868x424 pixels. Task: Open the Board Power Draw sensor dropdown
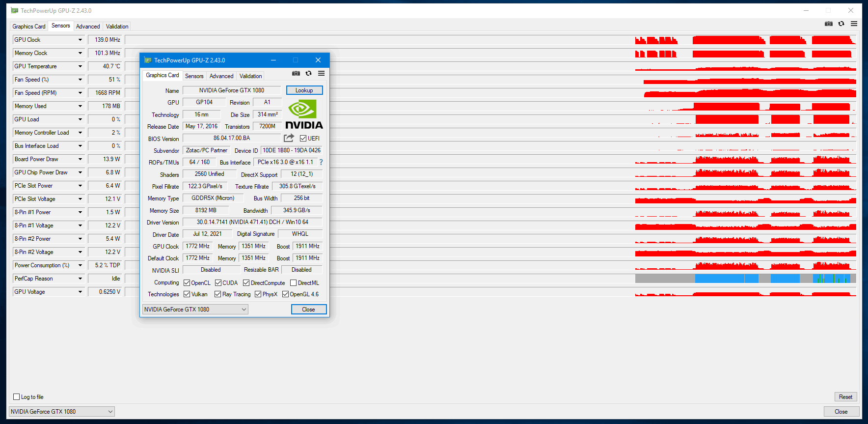pyautogui.click(x=80, y=159)
